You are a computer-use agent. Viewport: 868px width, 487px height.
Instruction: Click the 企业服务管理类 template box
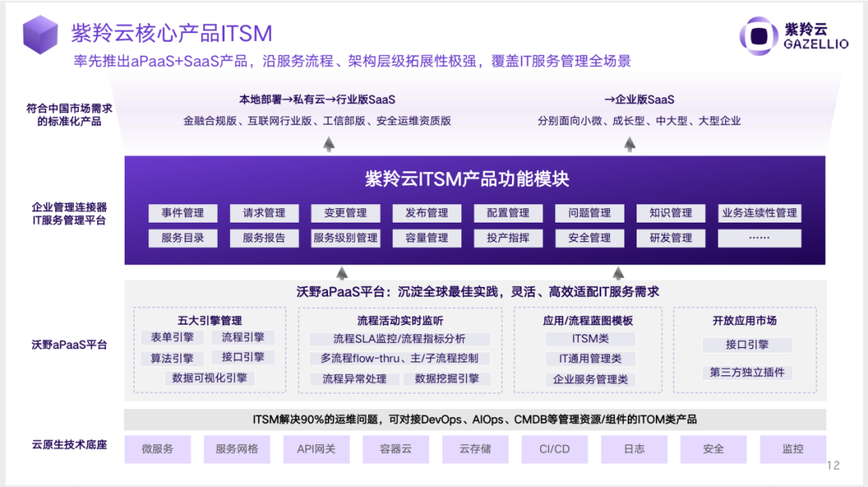(590, 379)
